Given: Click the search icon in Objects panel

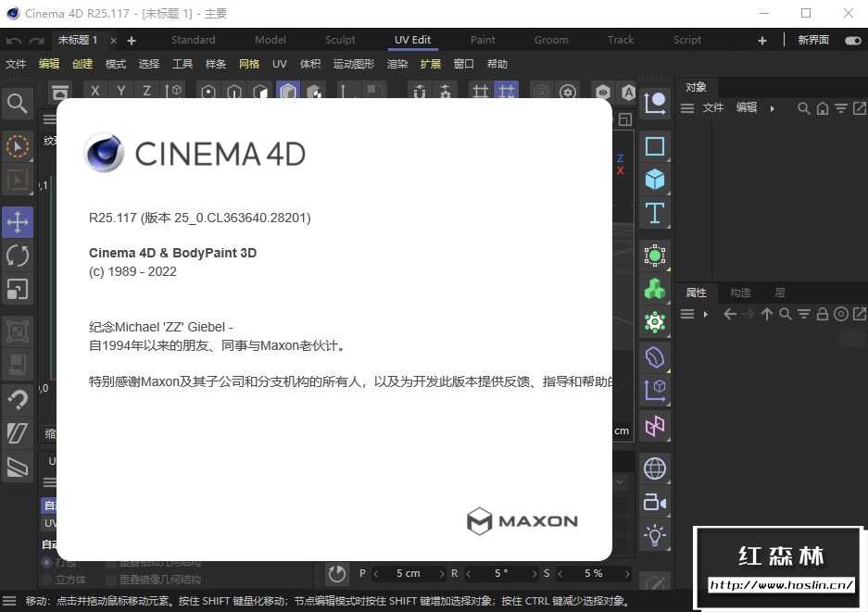Looking at the screenshot, I should coord(803,108).
